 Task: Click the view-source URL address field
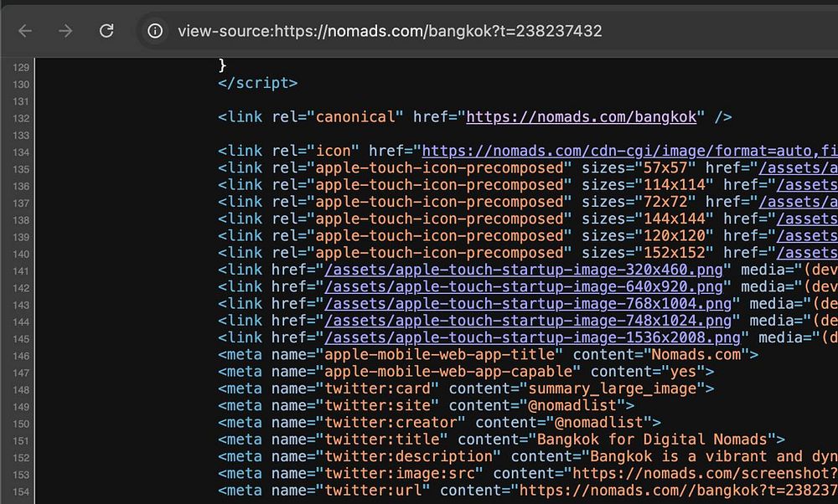(x=391, y=31)
